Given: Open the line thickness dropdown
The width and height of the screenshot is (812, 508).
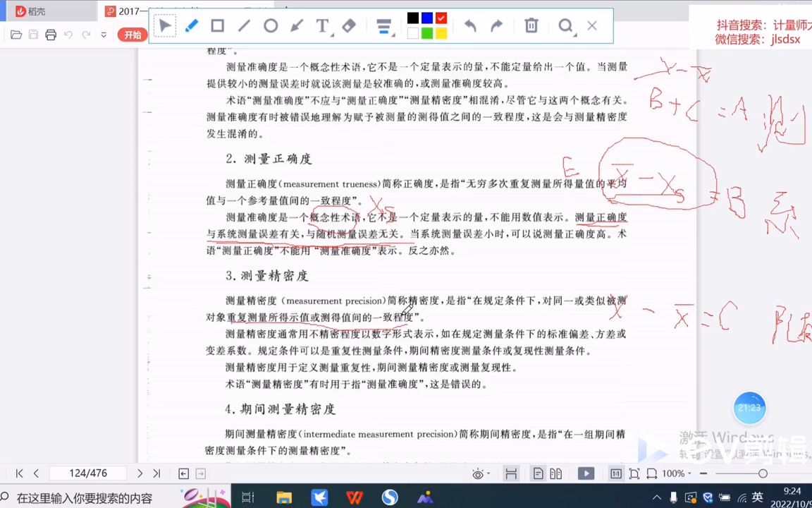Looking at the screenshot, I should click(383, 26).
